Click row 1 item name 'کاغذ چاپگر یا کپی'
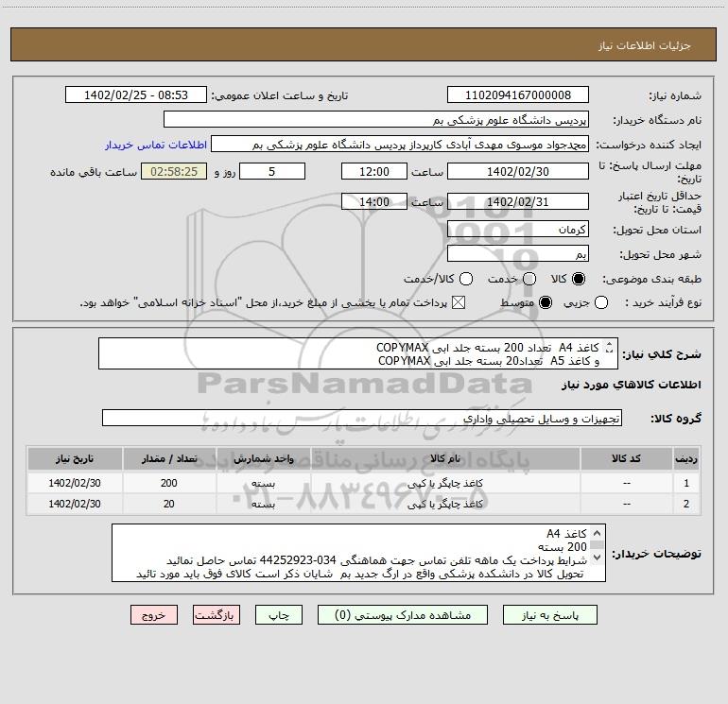The image size is (728, 704). pos(445,483)
